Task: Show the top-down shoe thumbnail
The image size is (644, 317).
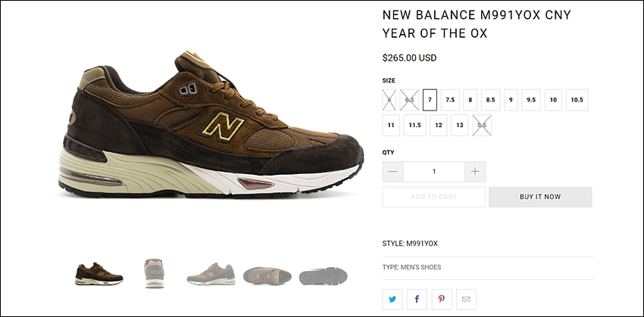Action: [x=267, y=276]
